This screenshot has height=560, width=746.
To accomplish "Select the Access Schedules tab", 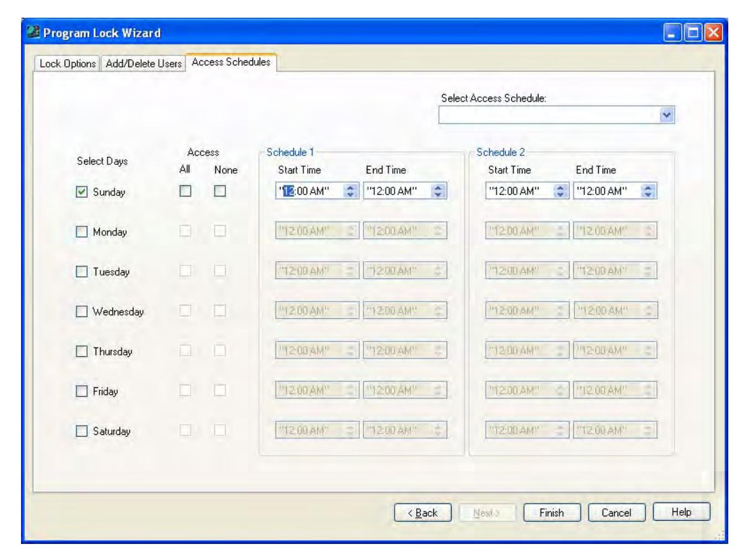I will (231, 62).
